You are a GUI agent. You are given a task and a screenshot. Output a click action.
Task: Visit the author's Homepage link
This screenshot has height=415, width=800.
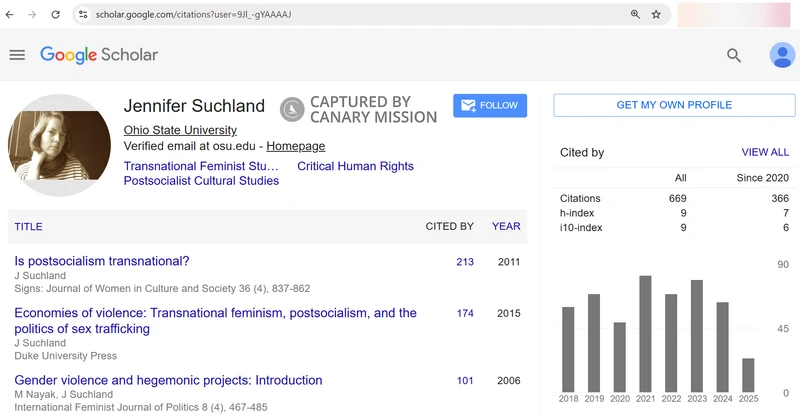[x=295, y=146]
